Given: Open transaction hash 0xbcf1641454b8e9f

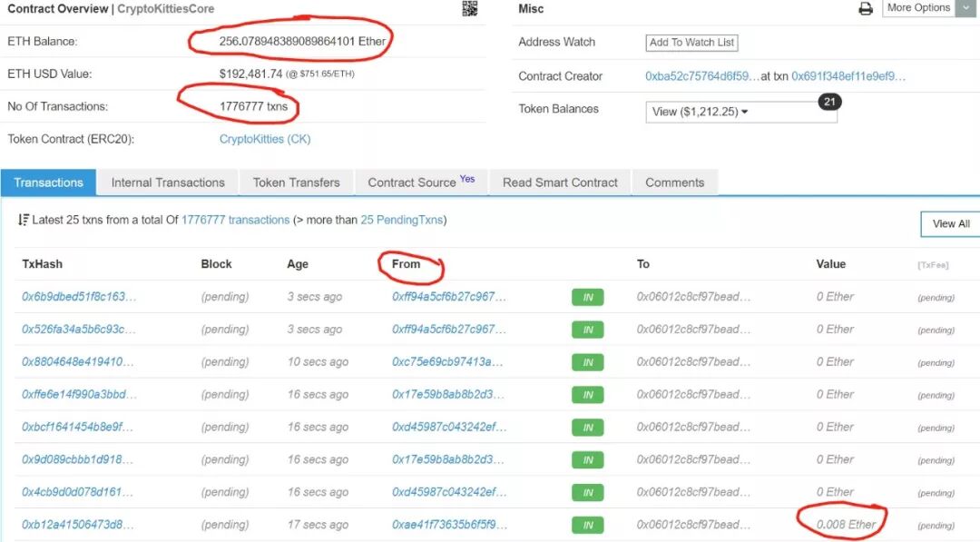Looking at the screenshot, I should (x=77, y=427).
